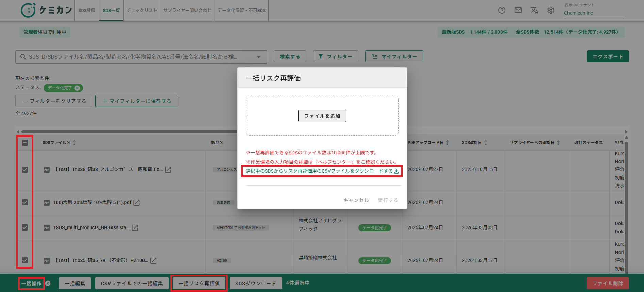Image resolution: width=644 pixels, height=292 pixels.
Task: Click 実行する in the dialog
Action: [x=388, y=200]
